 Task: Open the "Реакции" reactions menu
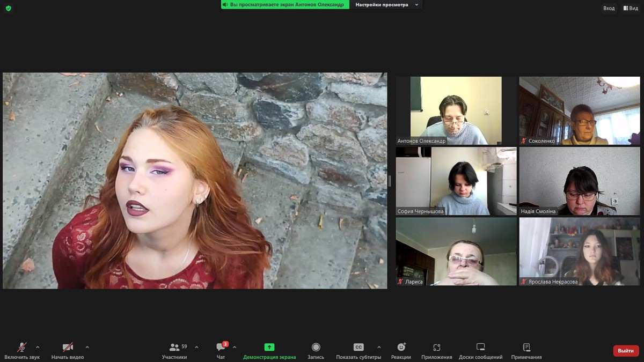[401, 351]
